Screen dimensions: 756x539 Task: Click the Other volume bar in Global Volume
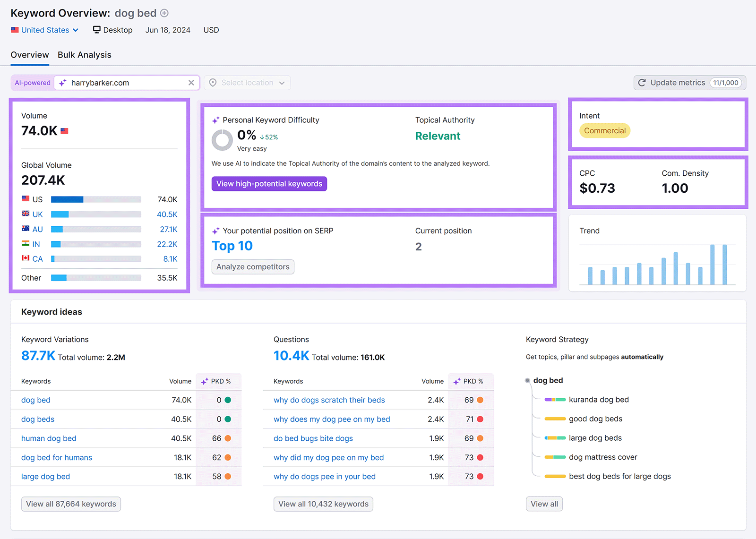point(96,278)
